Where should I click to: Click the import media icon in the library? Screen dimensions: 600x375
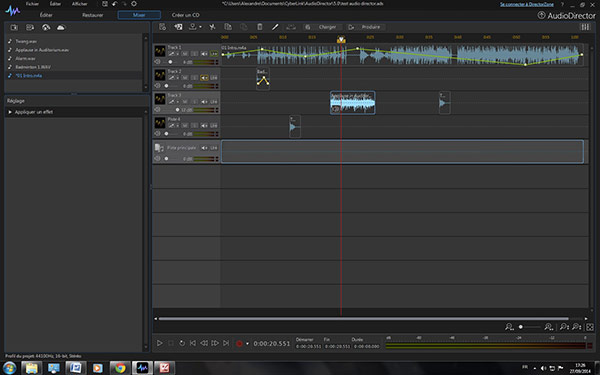coord(14,28)
